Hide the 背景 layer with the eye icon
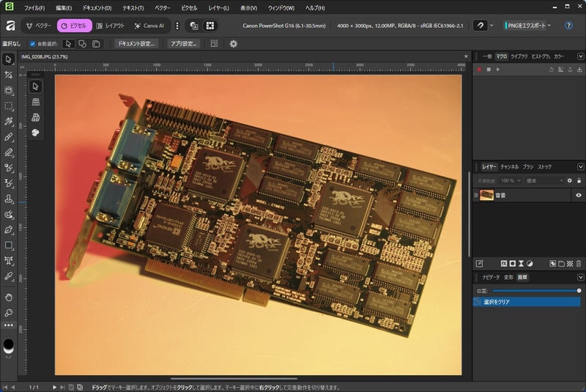Image resolution: width=586 pixels, height=392 pixels. click(578, 196)
